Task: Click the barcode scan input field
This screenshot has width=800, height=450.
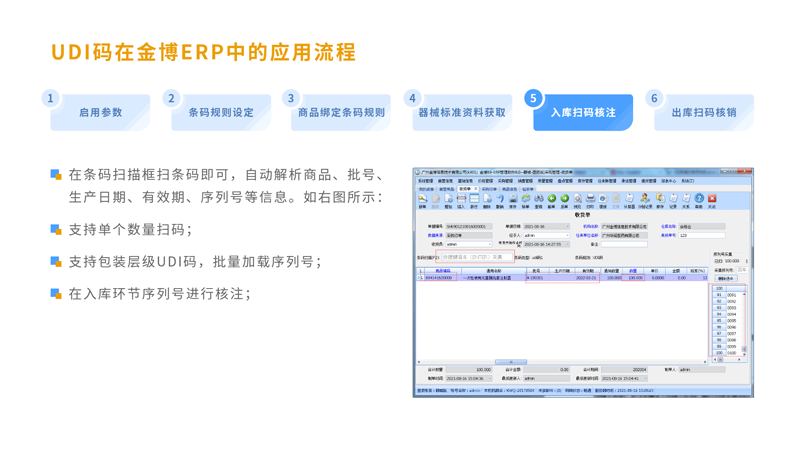Action: click(474, 257)
